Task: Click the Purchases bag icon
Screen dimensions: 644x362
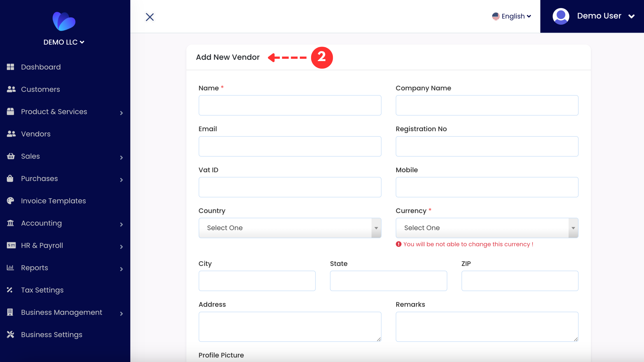Action: pyautogui.click(x=10, y=178)
